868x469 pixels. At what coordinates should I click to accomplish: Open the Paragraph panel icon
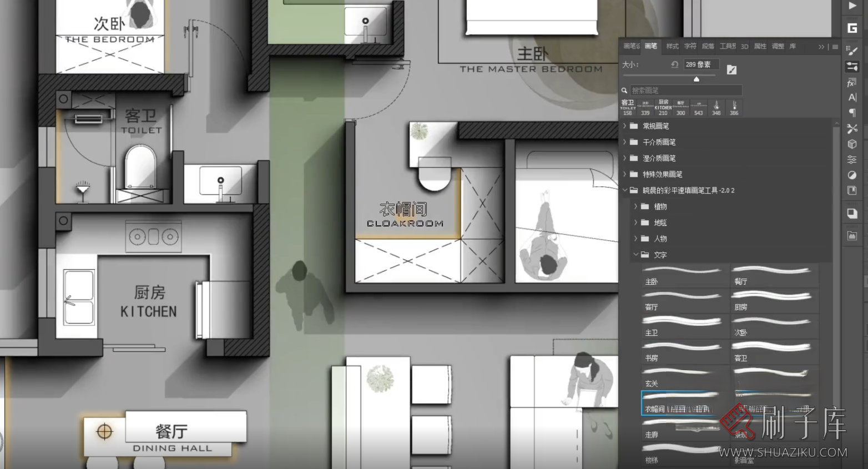(x=852, y=113)
